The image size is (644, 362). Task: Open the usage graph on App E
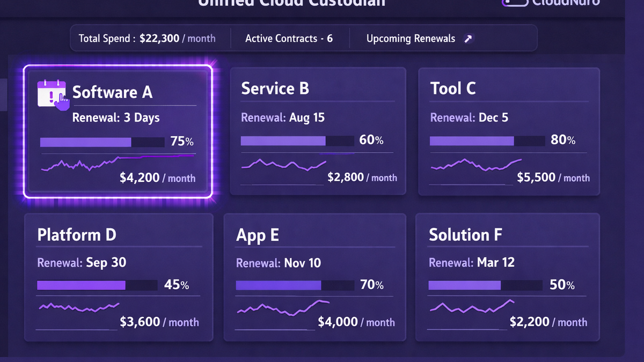click(x=282, y=306)
